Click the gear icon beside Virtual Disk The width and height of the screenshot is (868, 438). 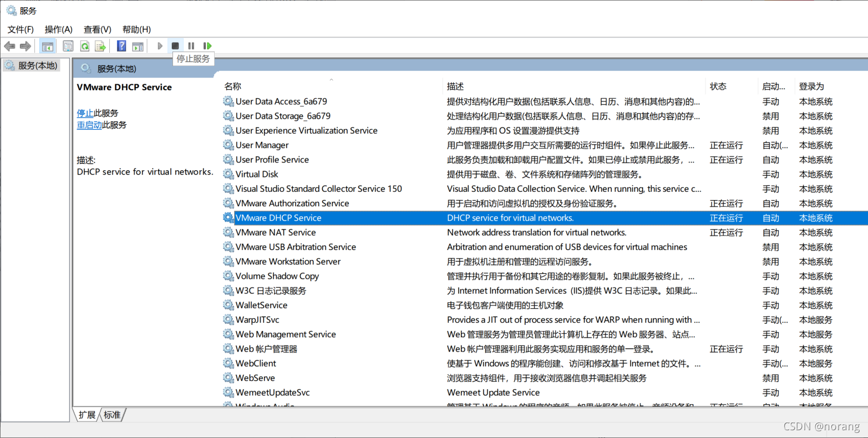(229, 174)
